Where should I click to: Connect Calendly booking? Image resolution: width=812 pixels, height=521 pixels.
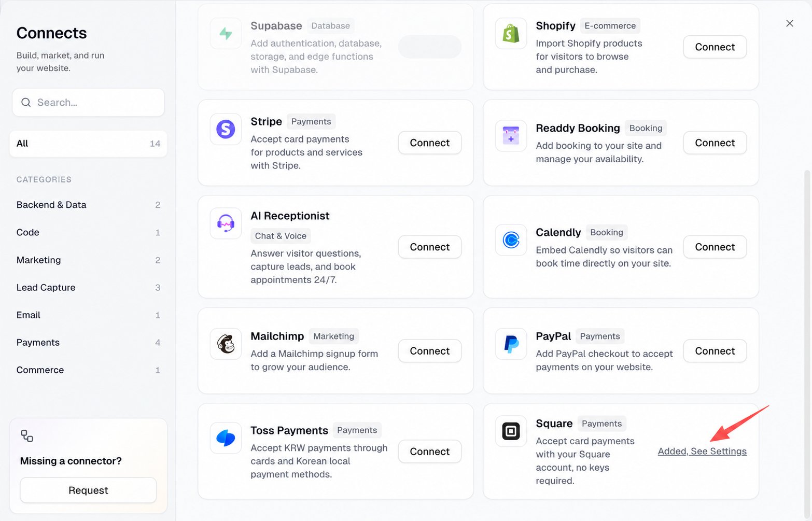coord(715,247)
